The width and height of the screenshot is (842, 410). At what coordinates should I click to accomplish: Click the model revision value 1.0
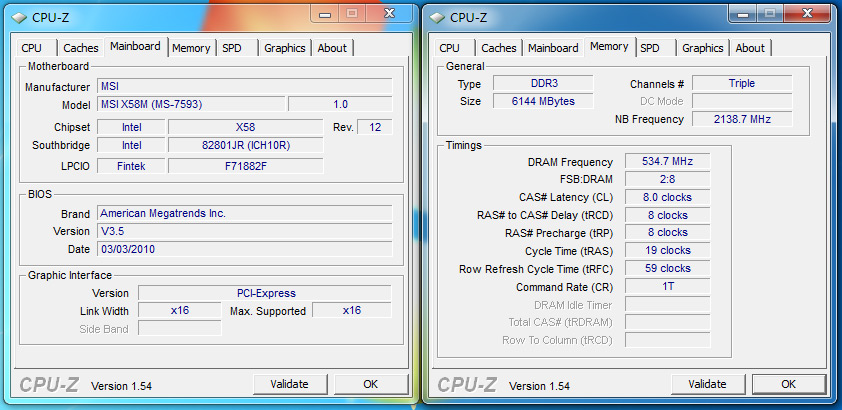point(340,104)
